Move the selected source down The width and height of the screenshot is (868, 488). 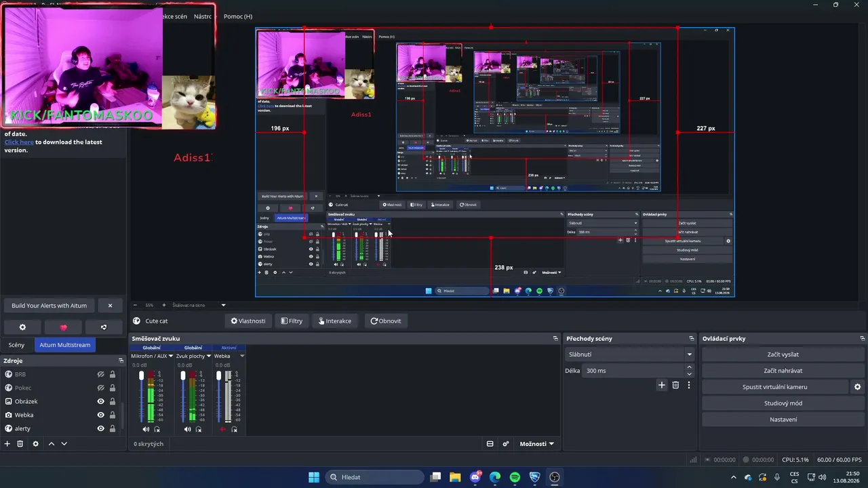click(64, 444)
